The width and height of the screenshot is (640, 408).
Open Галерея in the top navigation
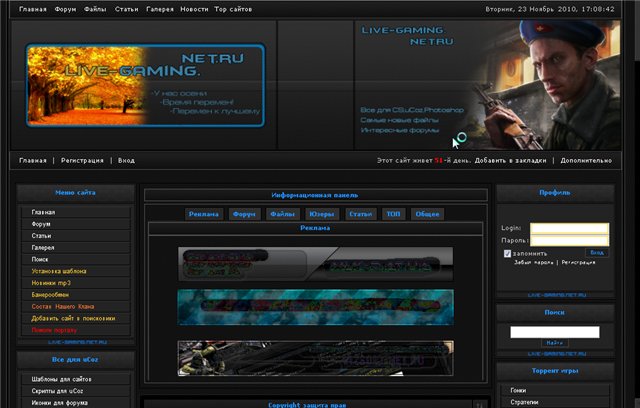click(x=160, y=9)
